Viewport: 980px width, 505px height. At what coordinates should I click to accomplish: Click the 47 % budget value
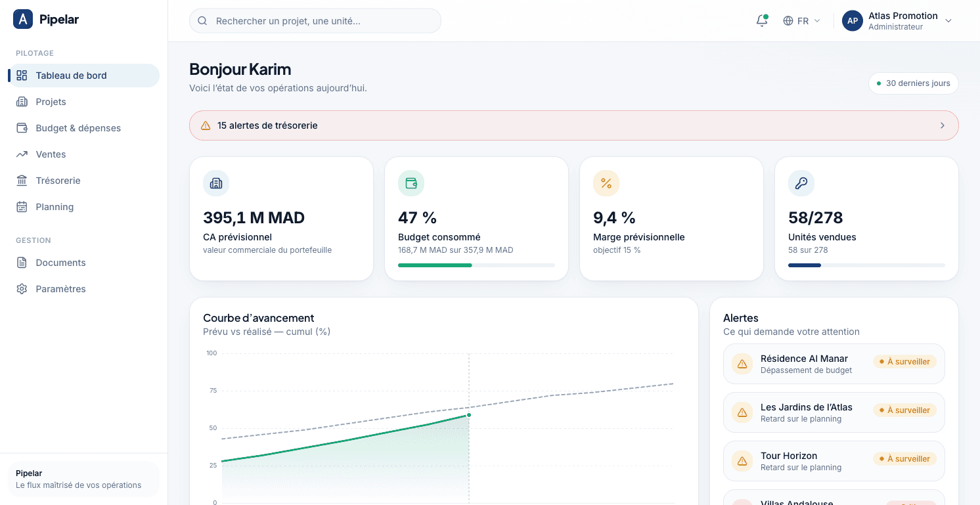pyautogui.click(x=417, y=218)
